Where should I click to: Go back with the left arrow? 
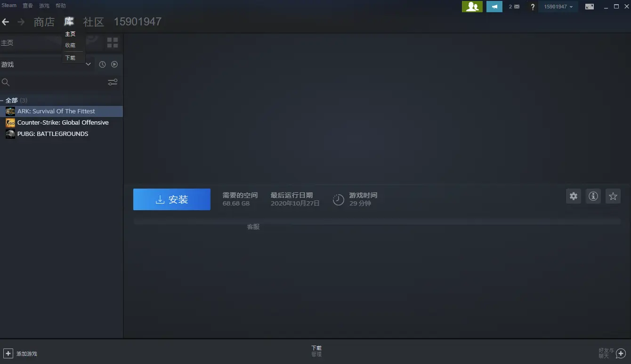point(6,22)
